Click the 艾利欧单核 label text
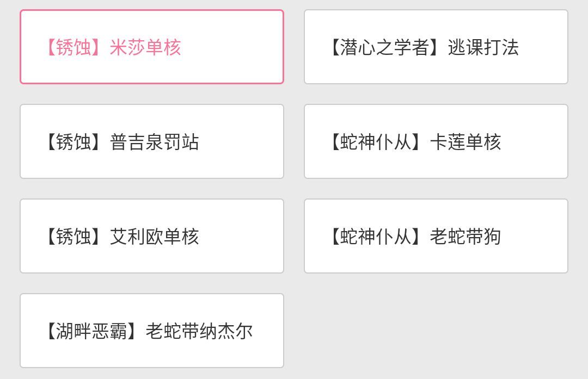Viewport: 588px width, 379px height. pyautogui.click(x=155, y=237)
